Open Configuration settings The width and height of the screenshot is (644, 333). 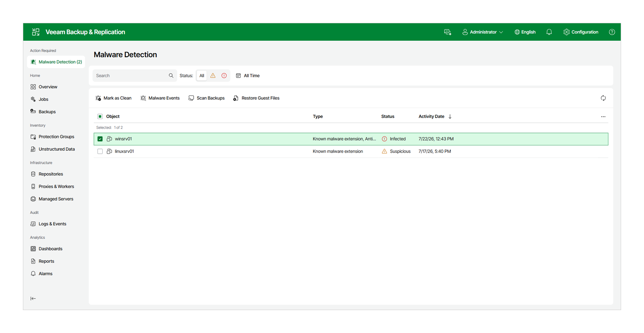coord(581,32)
